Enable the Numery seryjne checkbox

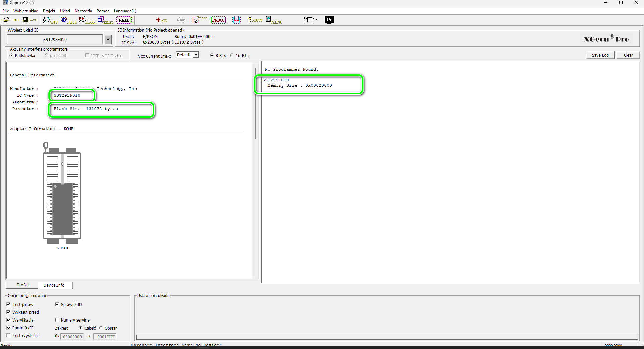coord(57,320)
